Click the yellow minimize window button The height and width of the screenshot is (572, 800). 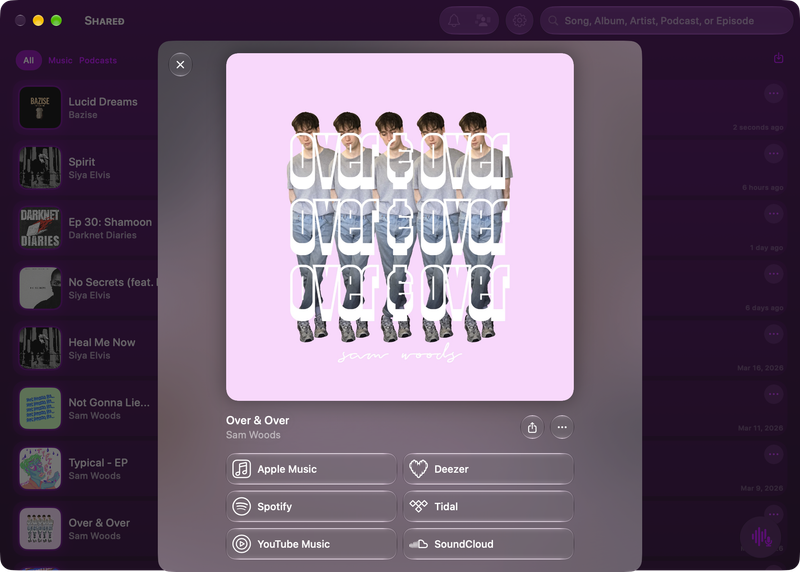[x=38, y=20]
